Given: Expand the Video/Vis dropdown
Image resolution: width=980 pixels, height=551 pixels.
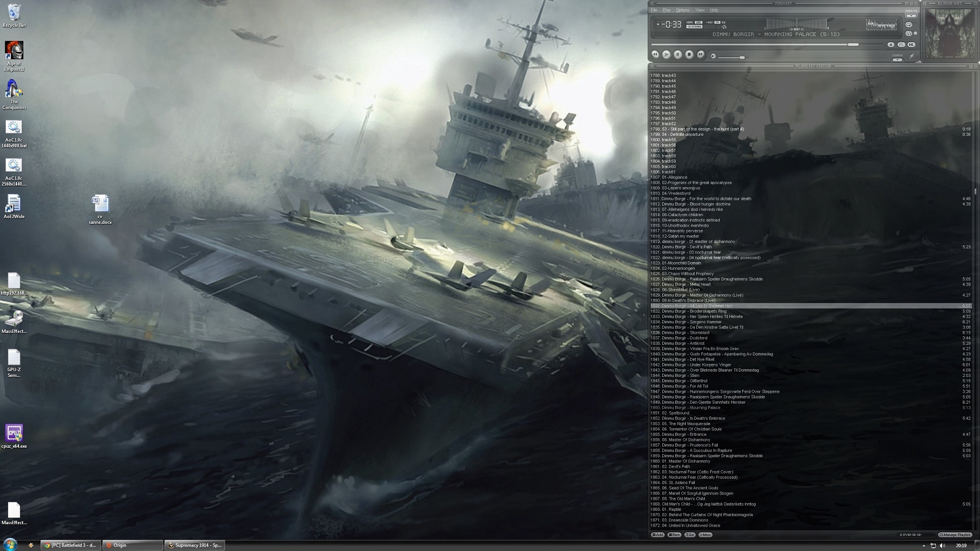Looking at the screenshot, I should click(911, 16).
